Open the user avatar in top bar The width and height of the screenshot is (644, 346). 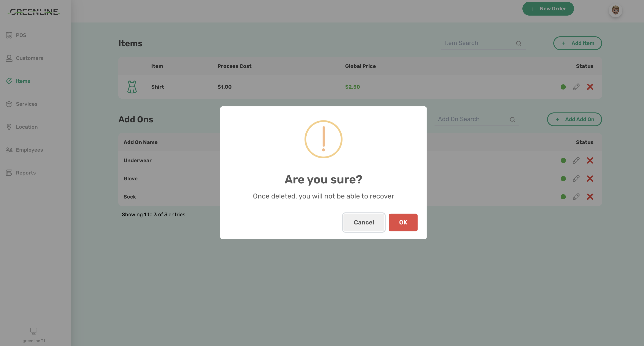(x=615, y=10)
